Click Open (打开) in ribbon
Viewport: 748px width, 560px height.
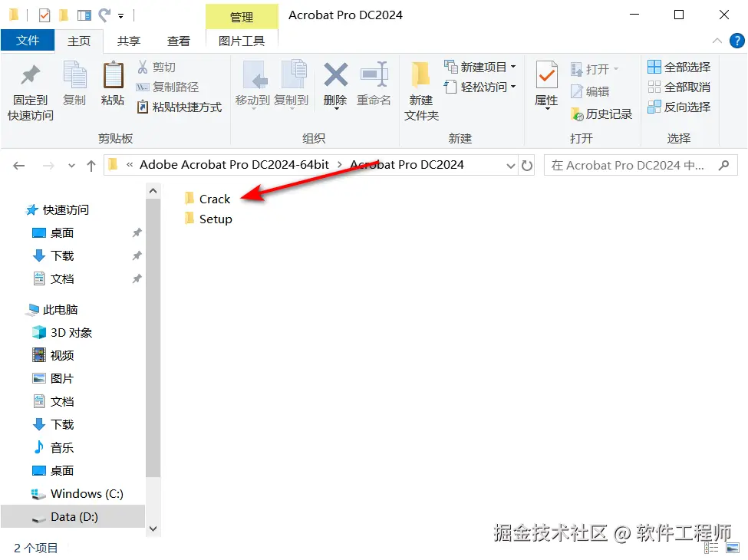[595, 70]
